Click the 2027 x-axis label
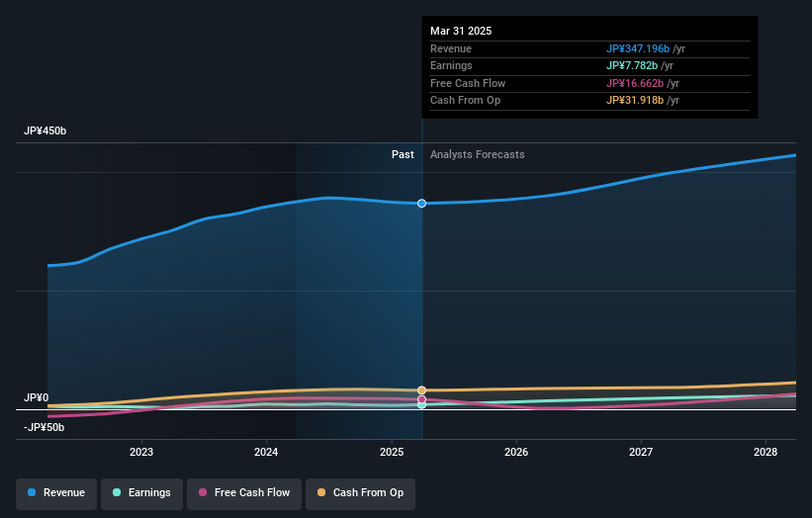Image resolution: width=812 pixels, height=518 pixels. click(641, 453)
